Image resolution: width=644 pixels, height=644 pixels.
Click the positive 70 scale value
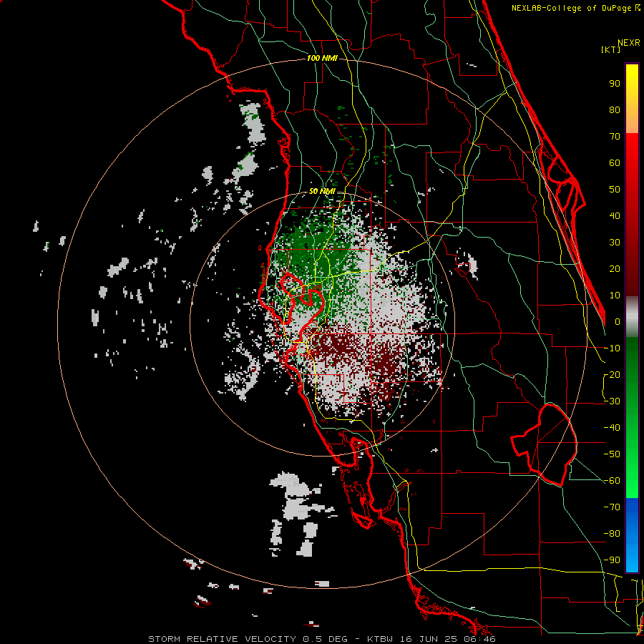pyautogui.click(x=615, y=137)
